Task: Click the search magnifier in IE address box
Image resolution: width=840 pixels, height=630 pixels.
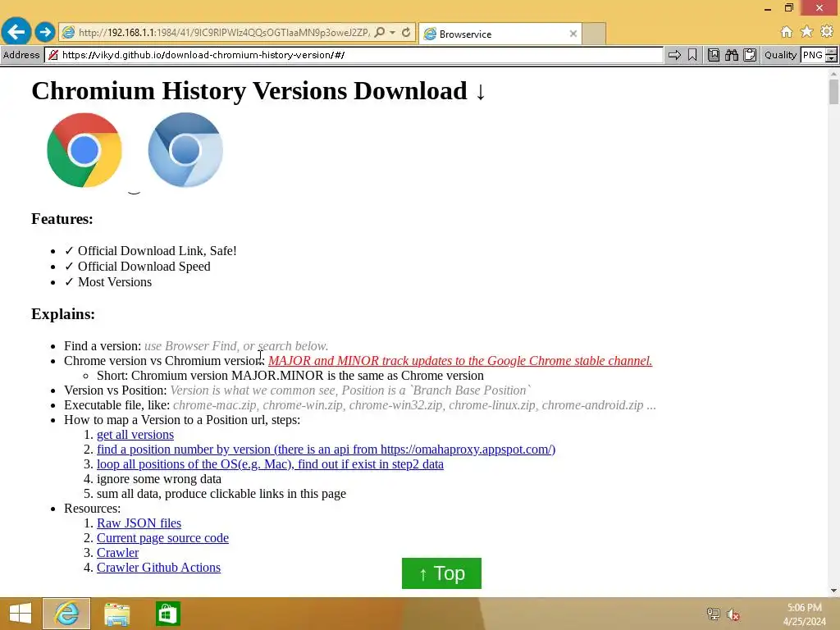Action: [x=379, y=32]
